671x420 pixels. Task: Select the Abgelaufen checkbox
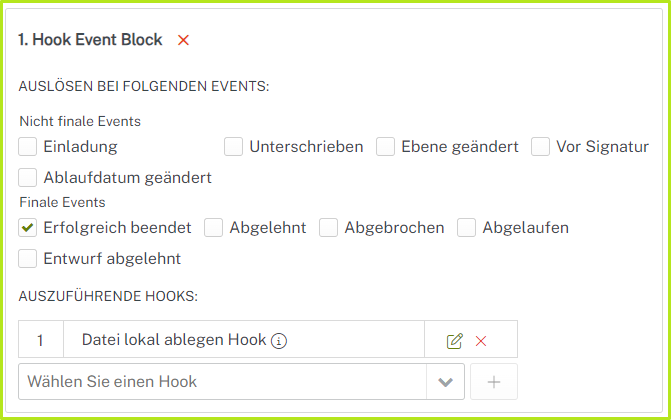pos(467,228)
